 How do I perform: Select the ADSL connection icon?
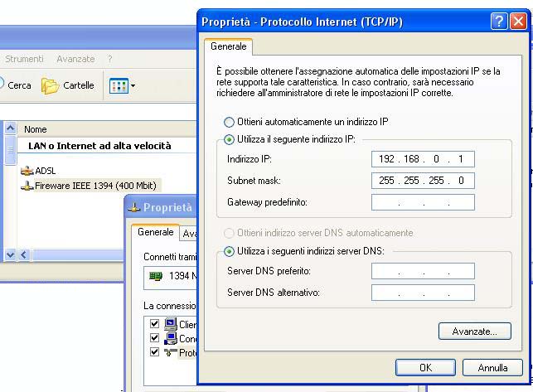click(27, 172)
